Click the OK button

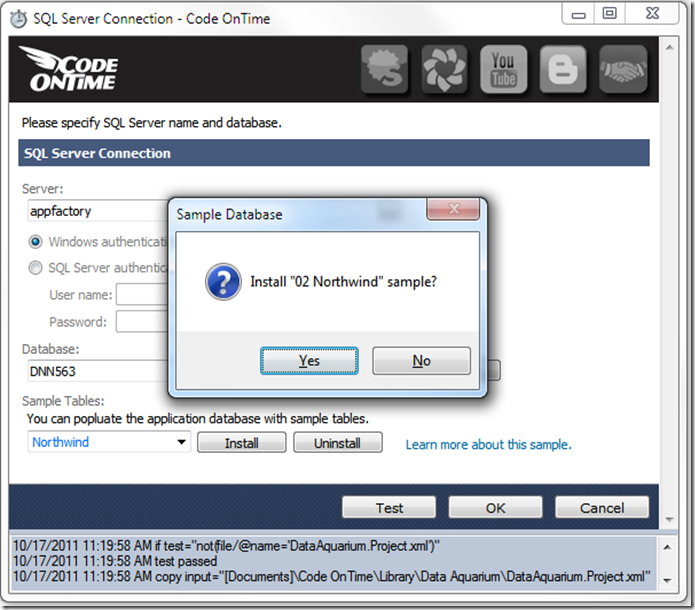495,507
